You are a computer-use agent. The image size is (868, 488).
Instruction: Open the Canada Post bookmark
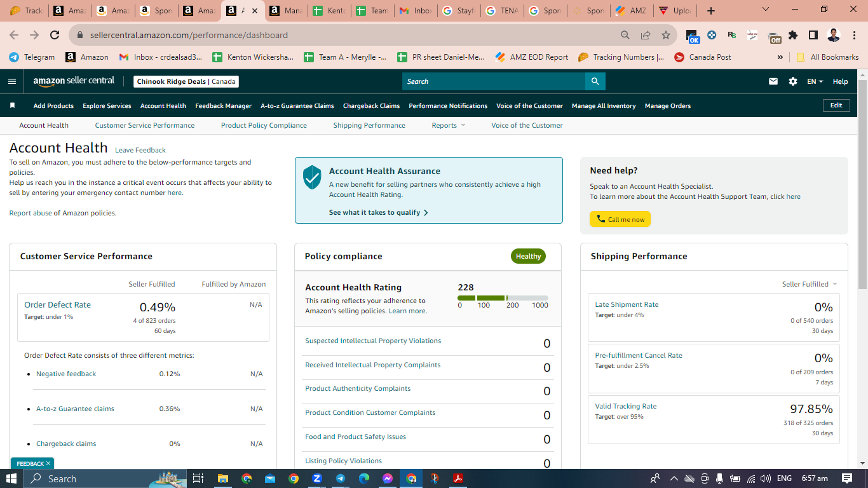(702, 57)
